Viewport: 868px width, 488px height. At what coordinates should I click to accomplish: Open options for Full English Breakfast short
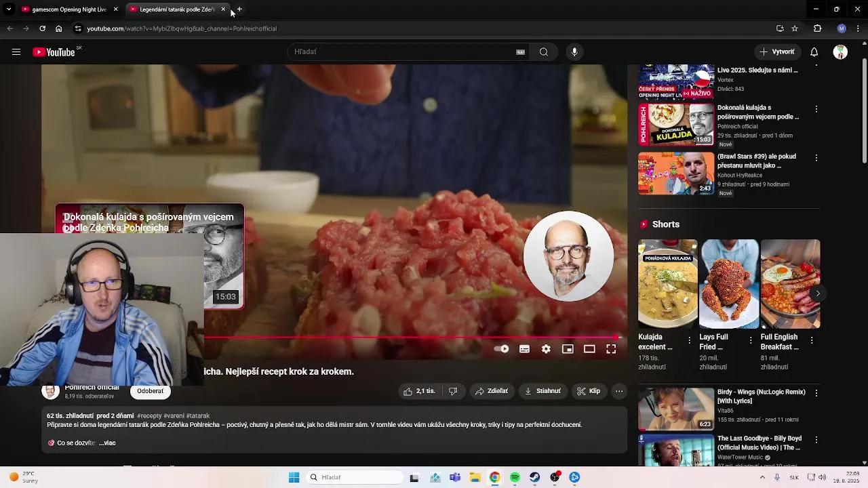tap(812, 340)
